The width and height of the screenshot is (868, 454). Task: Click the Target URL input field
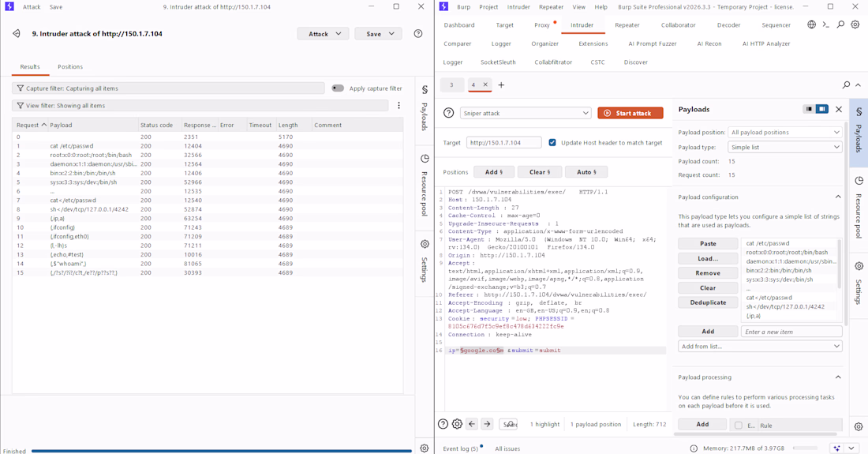coord(503,142)
